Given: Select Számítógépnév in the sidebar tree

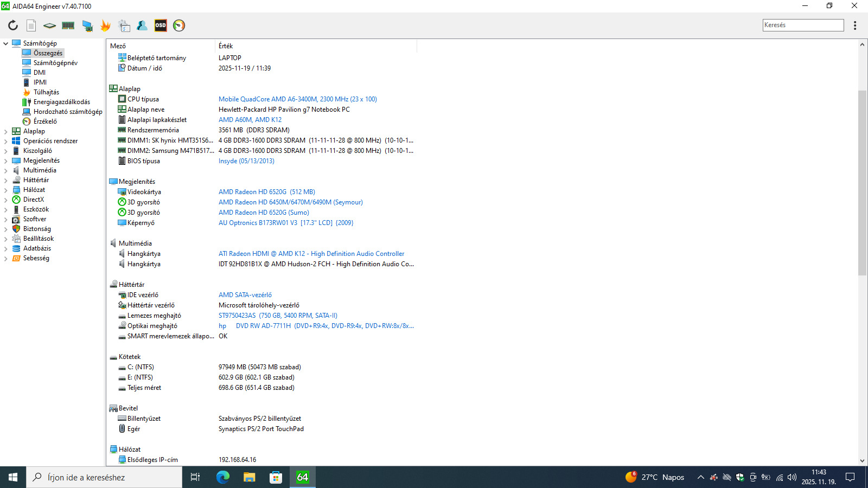Looking at the screenshot, I should coord(50,63).
